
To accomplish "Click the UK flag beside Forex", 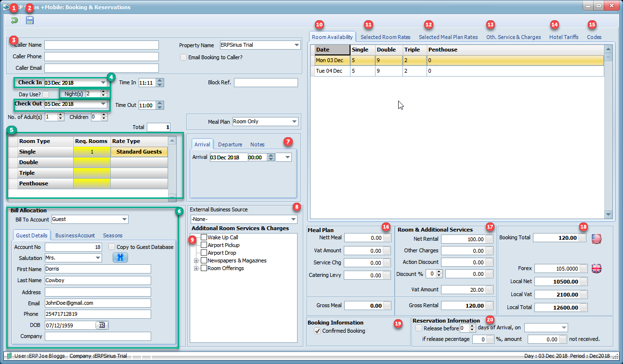I will pyautogui.click(x=597, y=269).
